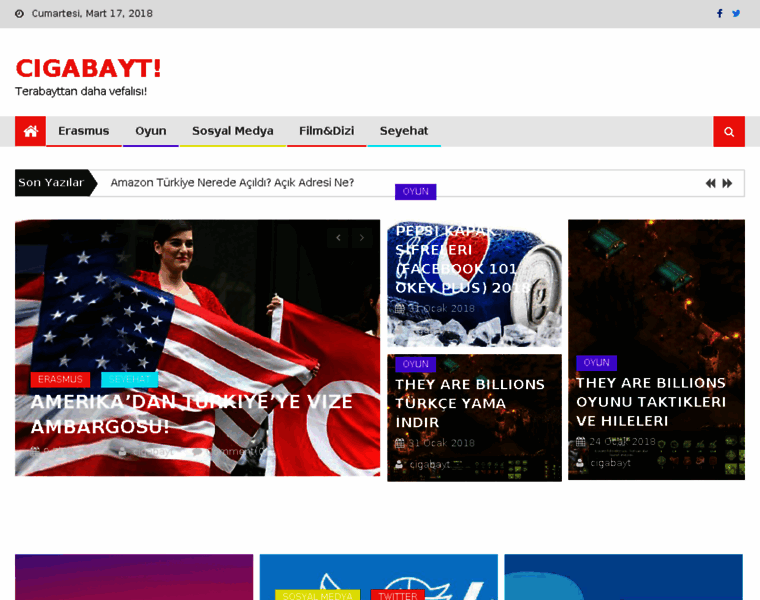Click OYUN tag on Türkçe Yama card
The height and width of the screenshot is (600, 760).
(x=415, y=364)
